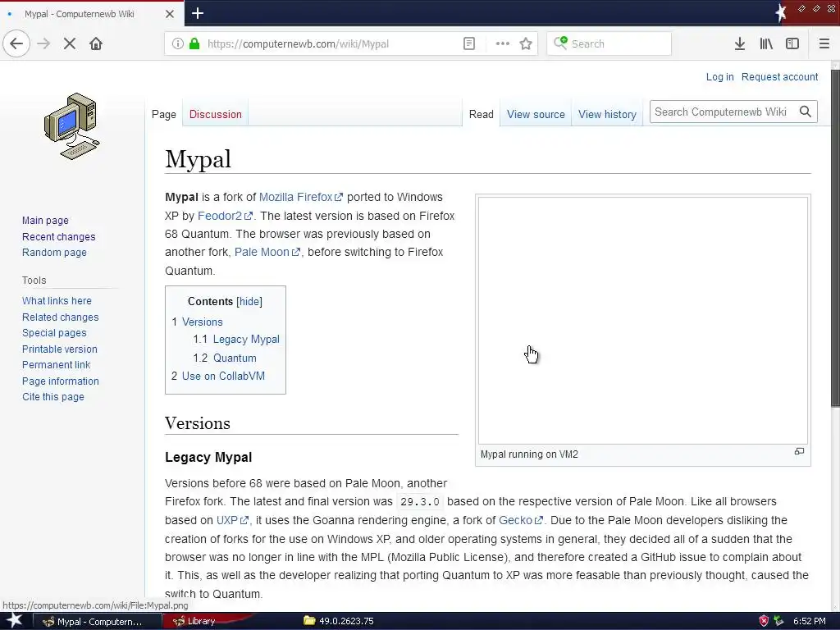Enlarge the Mypal thumbnail via enlarge icon
This screenshot has height=630, width=840.
pyautogui.click(x=799, y=452)
